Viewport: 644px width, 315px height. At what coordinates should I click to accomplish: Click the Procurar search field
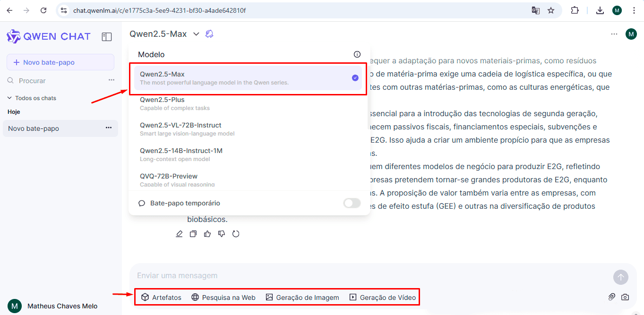(57, 81)
